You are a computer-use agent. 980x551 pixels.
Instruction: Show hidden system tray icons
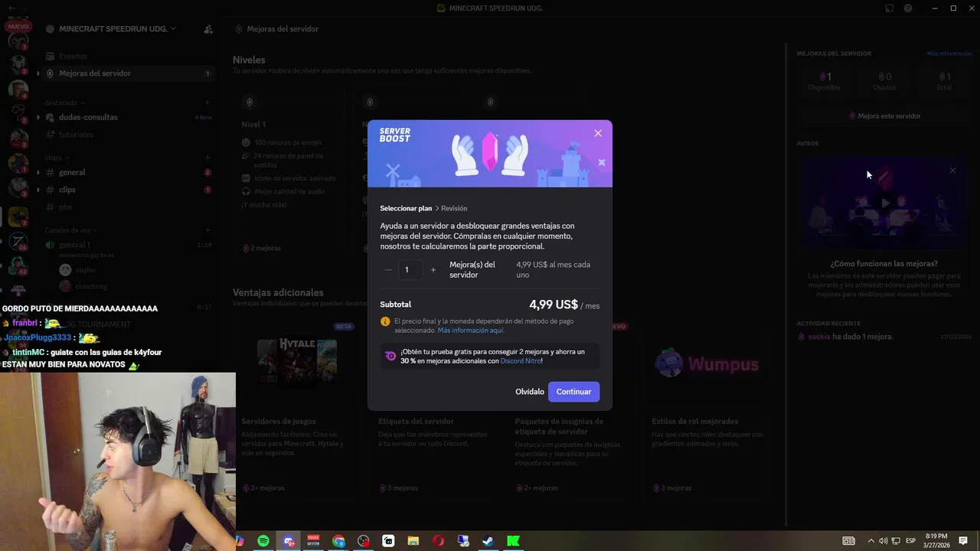pyautogui.click(x=871, y=541)
